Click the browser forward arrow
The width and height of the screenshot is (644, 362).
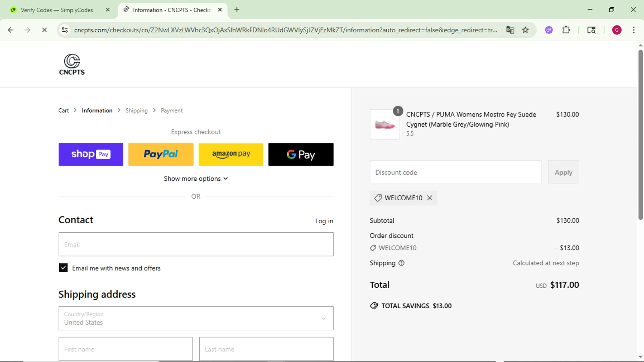coord(27,30)
